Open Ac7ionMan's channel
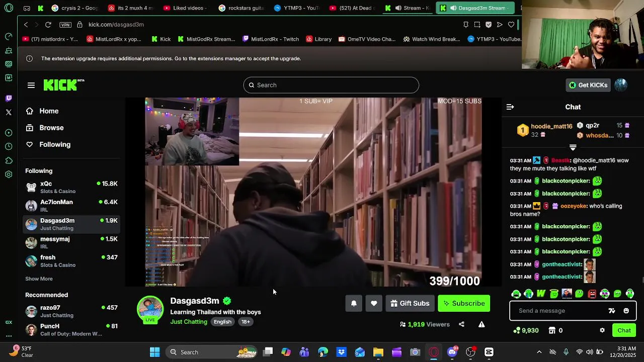 click(71, 206)
